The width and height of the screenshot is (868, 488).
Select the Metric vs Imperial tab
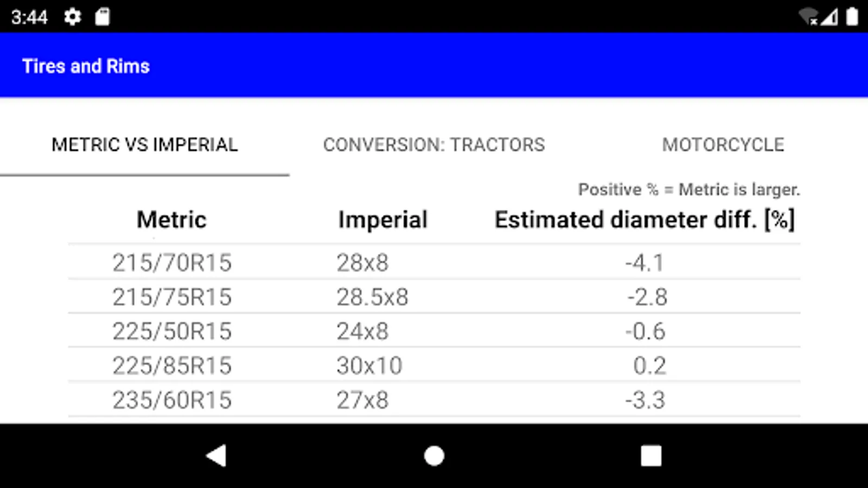144,145
